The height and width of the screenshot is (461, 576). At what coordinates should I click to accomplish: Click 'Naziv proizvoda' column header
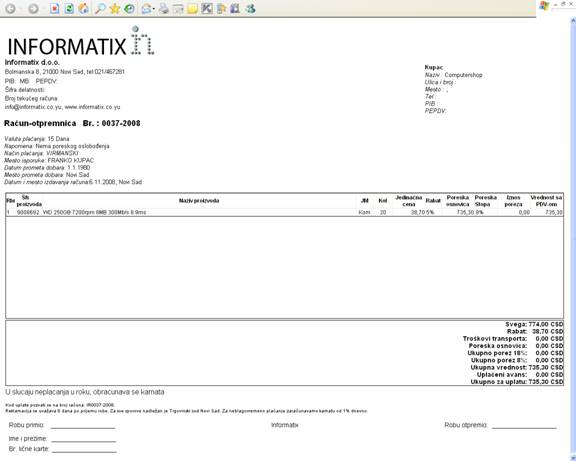pyautogui.click(x=199, y=201)
